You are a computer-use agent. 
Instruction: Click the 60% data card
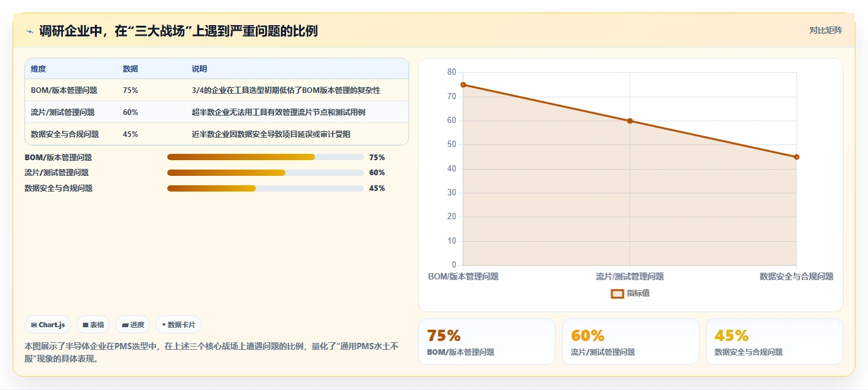(630, 342)
